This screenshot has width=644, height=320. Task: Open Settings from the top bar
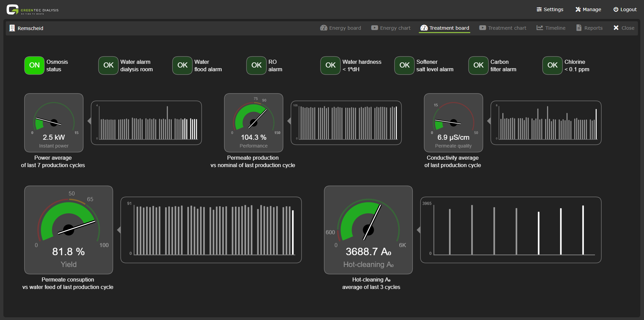tap(550, 9)
